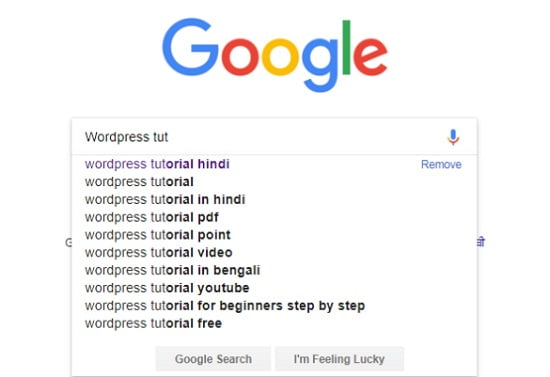The height and width of the screenshot is (377, 550).
Task: Click the red letter e of Google logo
Action: pos(370,57)
